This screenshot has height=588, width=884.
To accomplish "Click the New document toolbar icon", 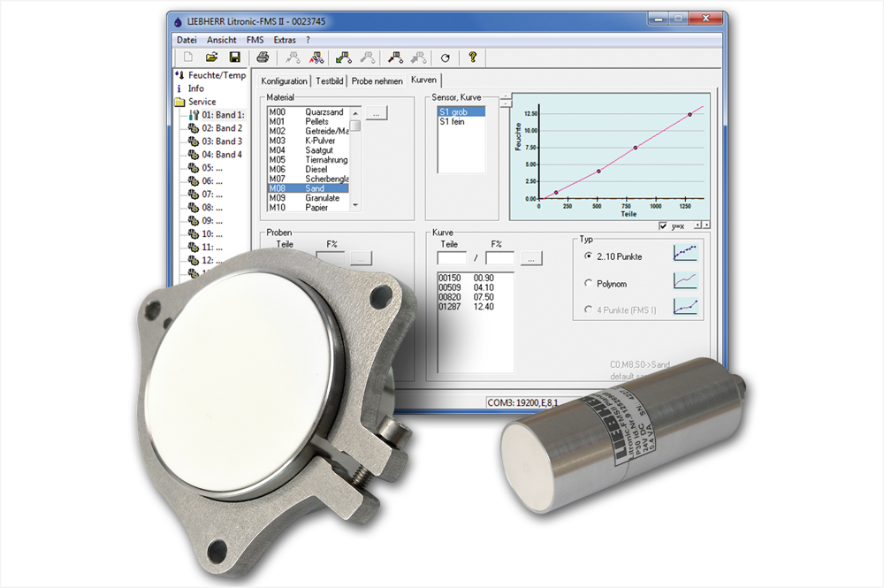I will [x=188, y=57].
